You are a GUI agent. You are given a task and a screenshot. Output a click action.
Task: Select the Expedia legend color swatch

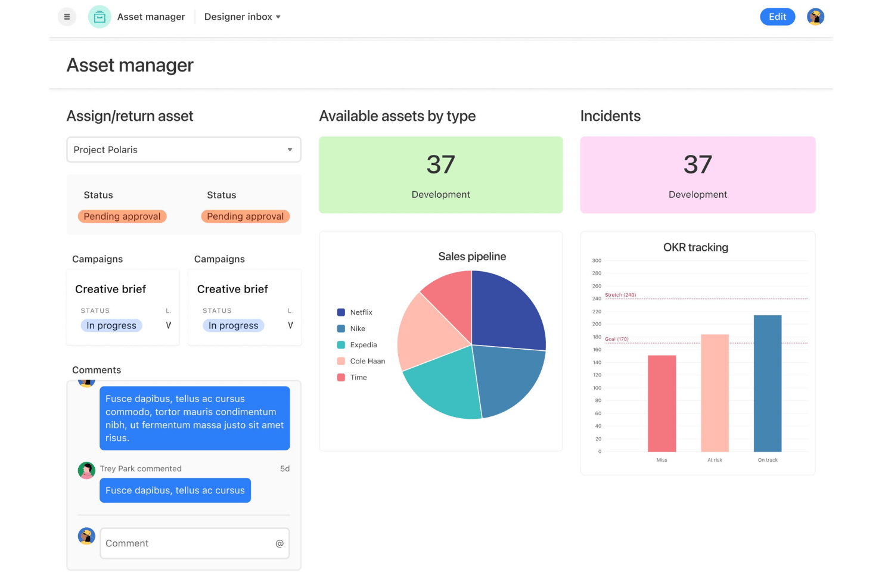pos(341,345)
